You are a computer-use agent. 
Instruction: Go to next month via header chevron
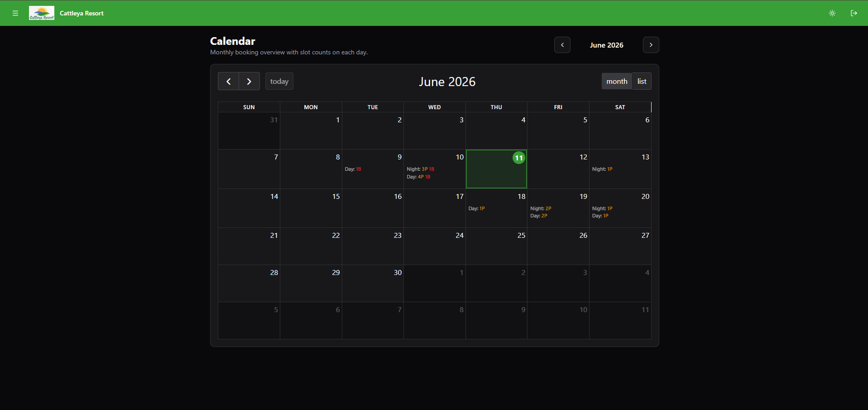651,45
